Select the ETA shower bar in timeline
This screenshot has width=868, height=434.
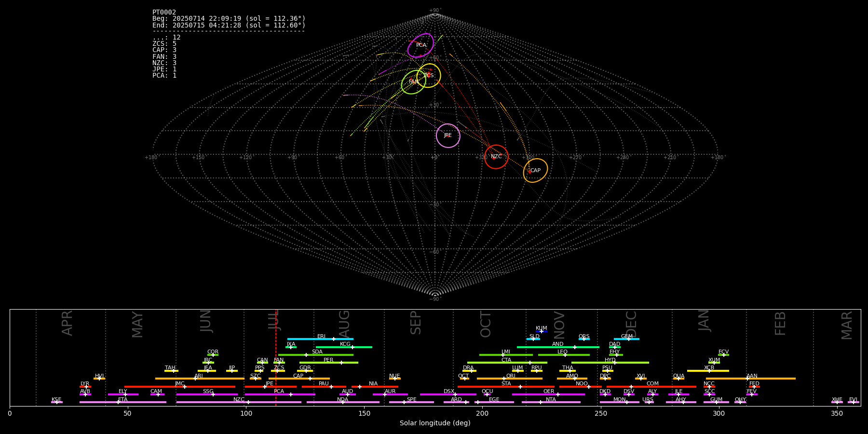(x=123, y=402)
